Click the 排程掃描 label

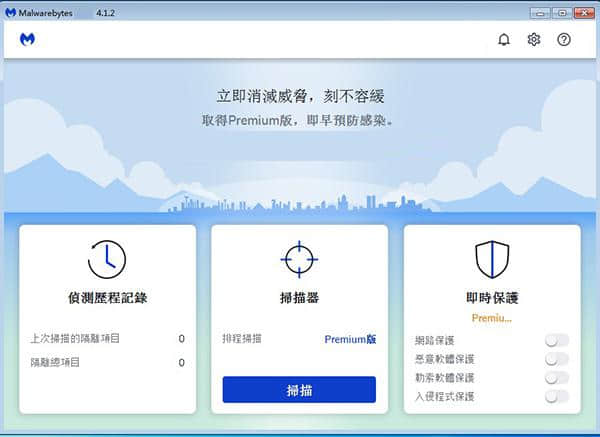tap(242, 339)
